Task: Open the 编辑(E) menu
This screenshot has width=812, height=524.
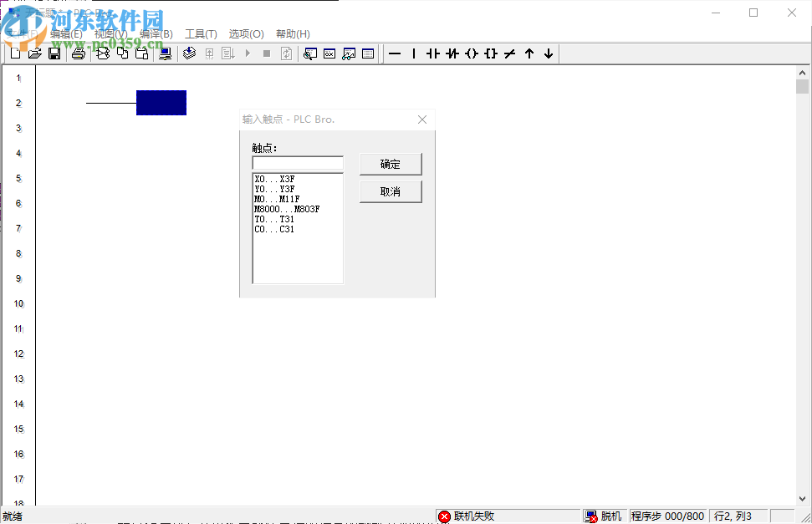Action: point(66,34)
